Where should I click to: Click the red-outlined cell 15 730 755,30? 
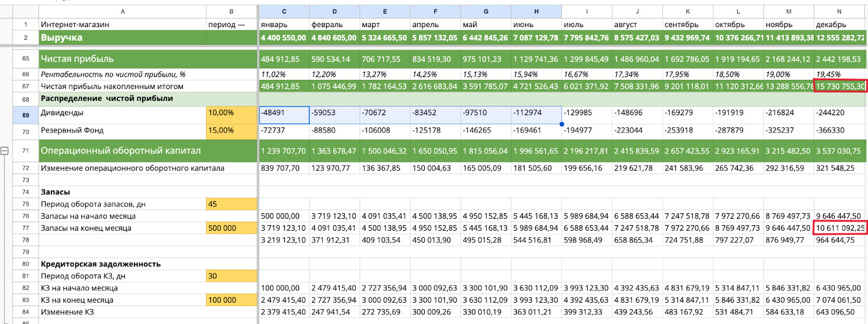point(840,86)
